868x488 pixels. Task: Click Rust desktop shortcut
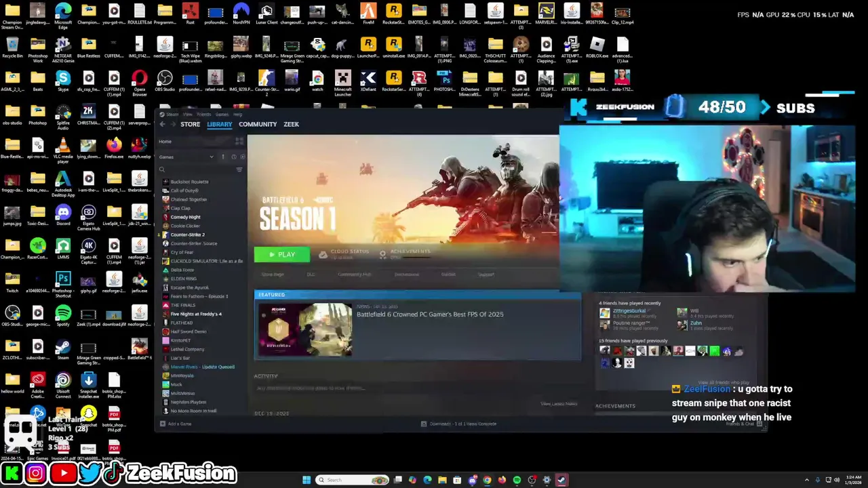tap(191, 14)
